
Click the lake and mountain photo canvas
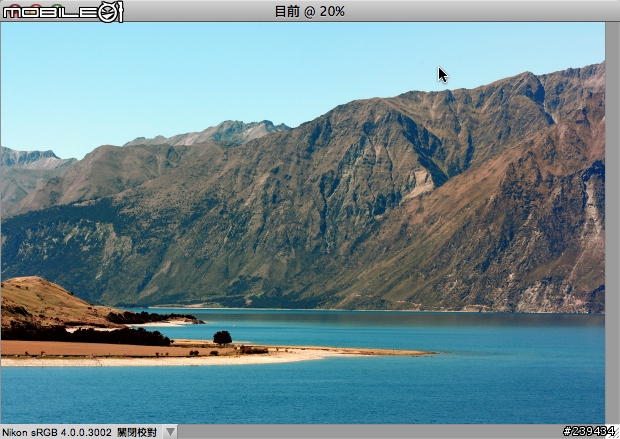click(303, 223)
